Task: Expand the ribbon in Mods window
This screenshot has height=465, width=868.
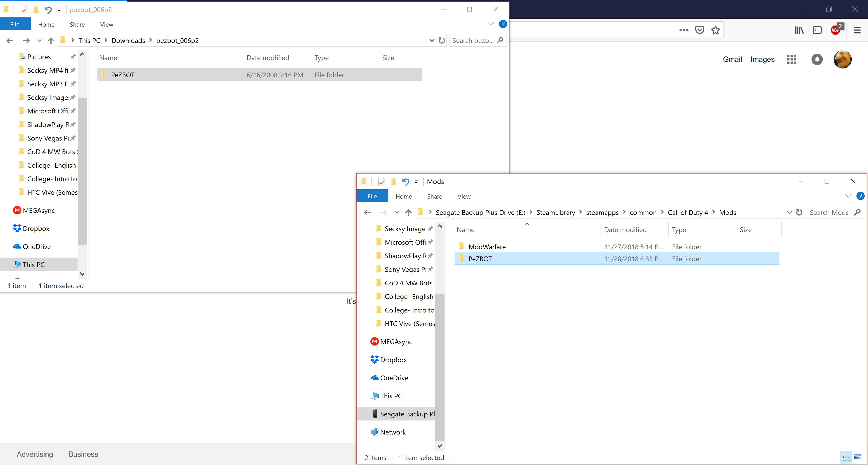Action: pos(848,196)
